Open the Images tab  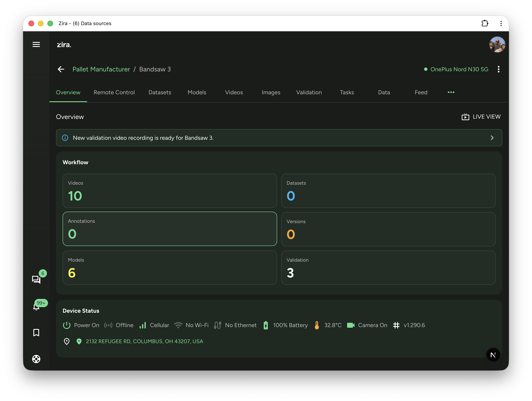point(271,92)
